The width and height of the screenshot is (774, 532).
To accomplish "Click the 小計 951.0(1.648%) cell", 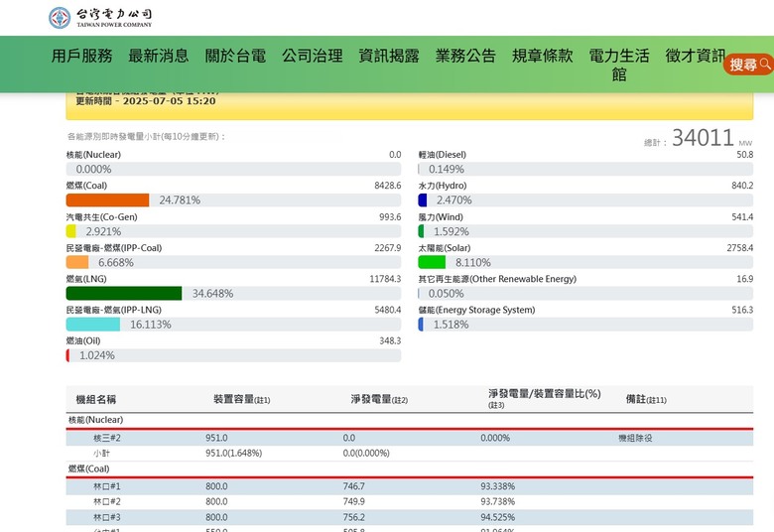I will 233,453.
